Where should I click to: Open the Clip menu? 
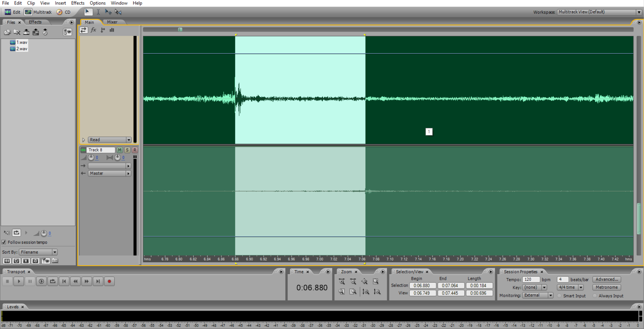[x=31, y=3]
